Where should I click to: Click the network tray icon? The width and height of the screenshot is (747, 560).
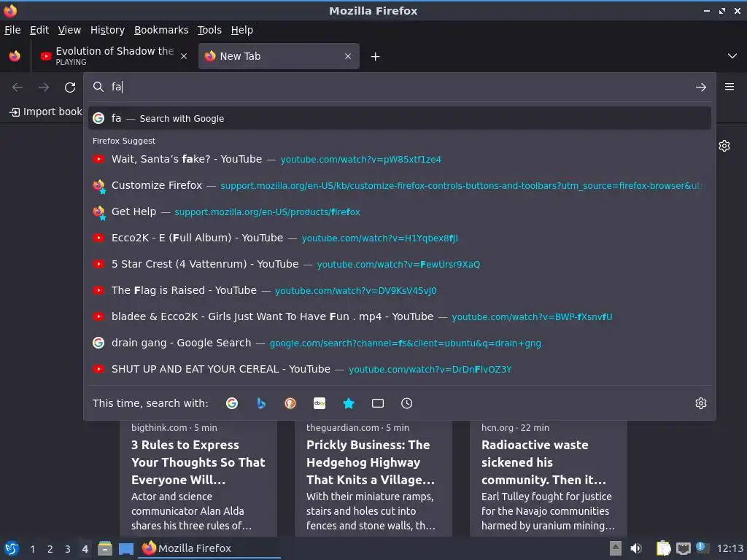(684, 548)
